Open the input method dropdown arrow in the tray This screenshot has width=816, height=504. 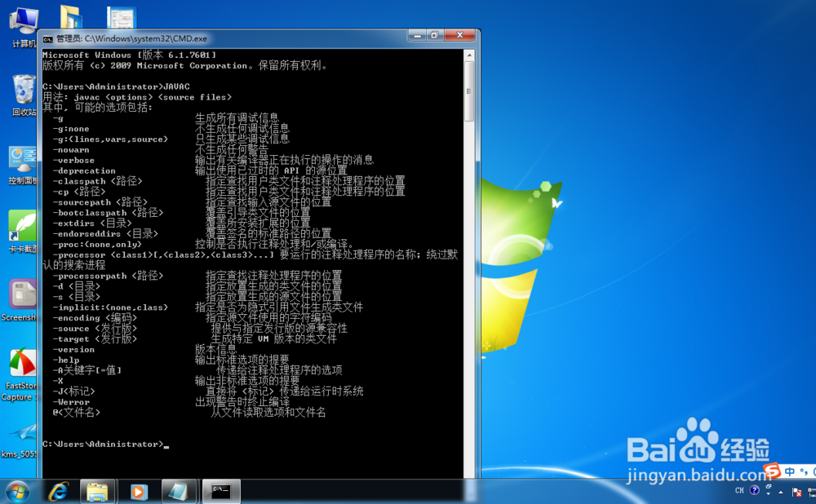click(x=768, y=493)
